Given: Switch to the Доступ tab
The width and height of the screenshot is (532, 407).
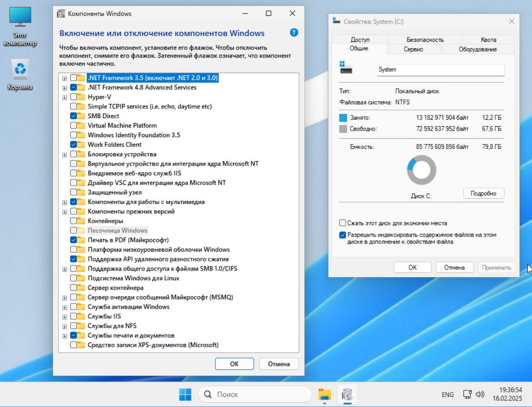Looking at the screenshot, I should (x=360, y=39).
